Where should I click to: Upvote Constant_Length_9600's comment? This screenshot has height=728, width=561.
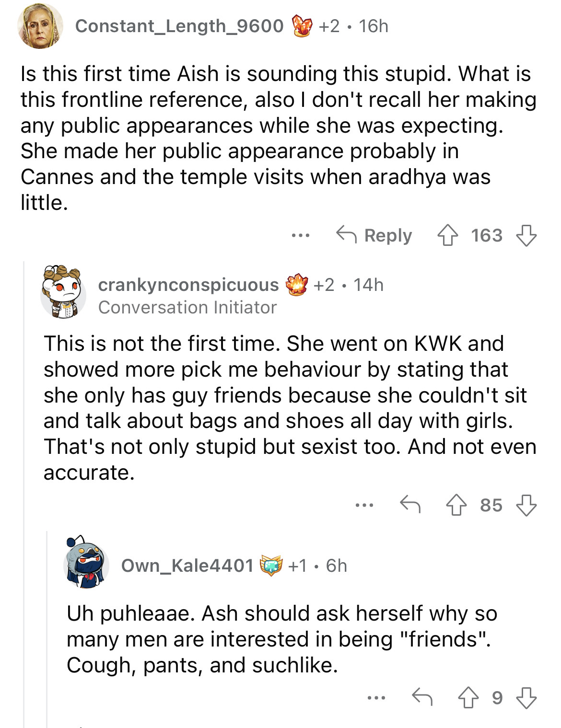click(x=447, y=236)
